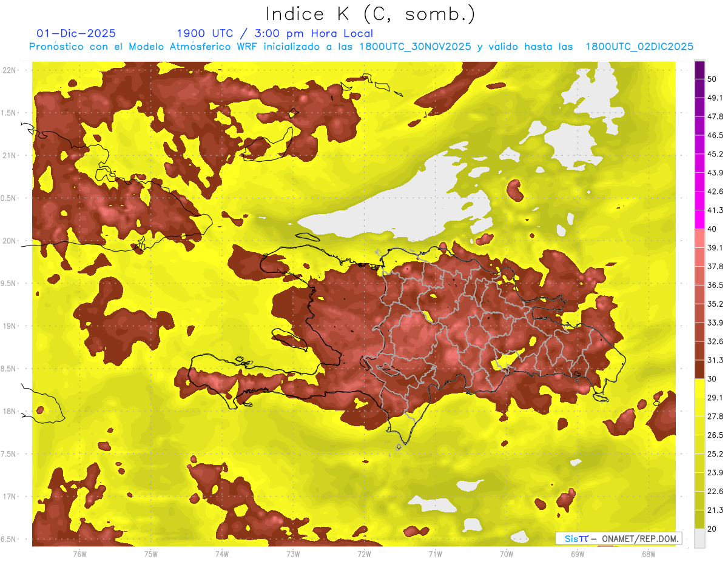The height and width of the screenshot is (562, 728).
Task: Select the date text "01-Dic-2025"
Action: (76, 33)
